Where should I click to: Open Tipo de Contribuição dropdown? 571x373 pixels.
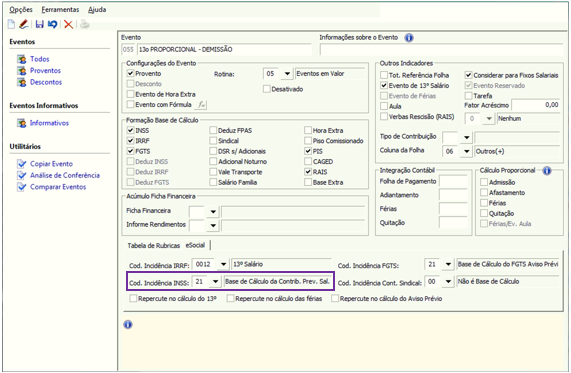coord(466,138)
